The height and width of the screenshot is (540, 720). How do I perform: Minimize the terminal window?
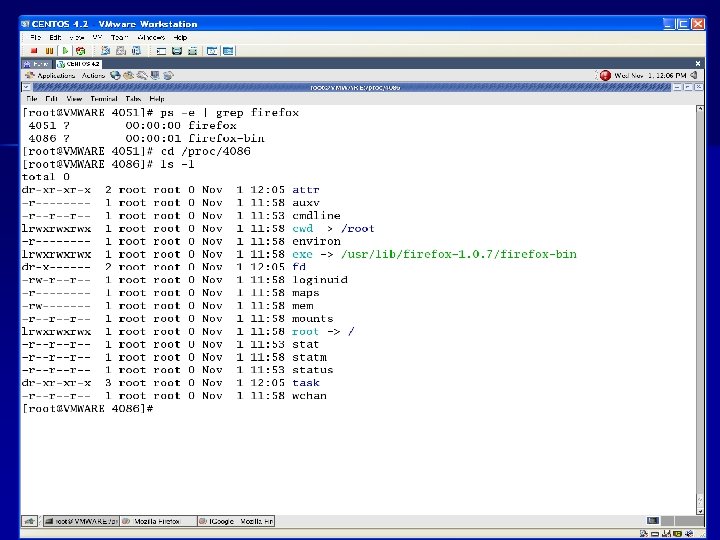tap(677, 87)
